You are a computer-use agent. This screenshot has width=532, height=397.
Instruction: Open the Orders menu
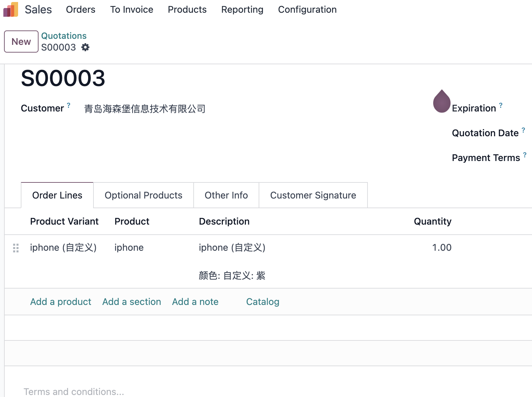[x=81, y=9]
